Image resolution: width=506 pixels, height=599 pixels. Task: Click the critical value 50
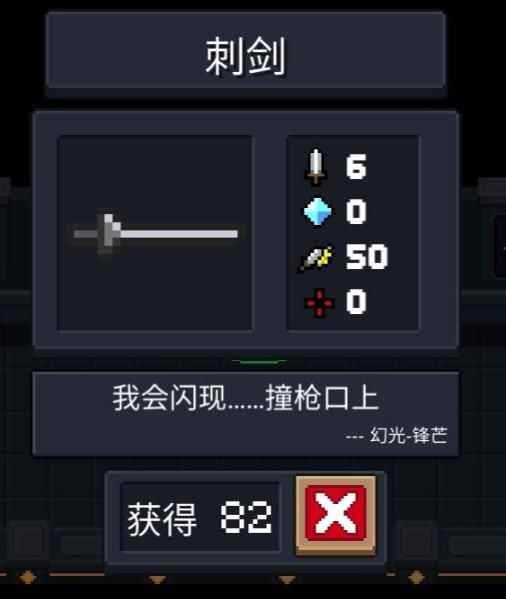pos(367,256)
